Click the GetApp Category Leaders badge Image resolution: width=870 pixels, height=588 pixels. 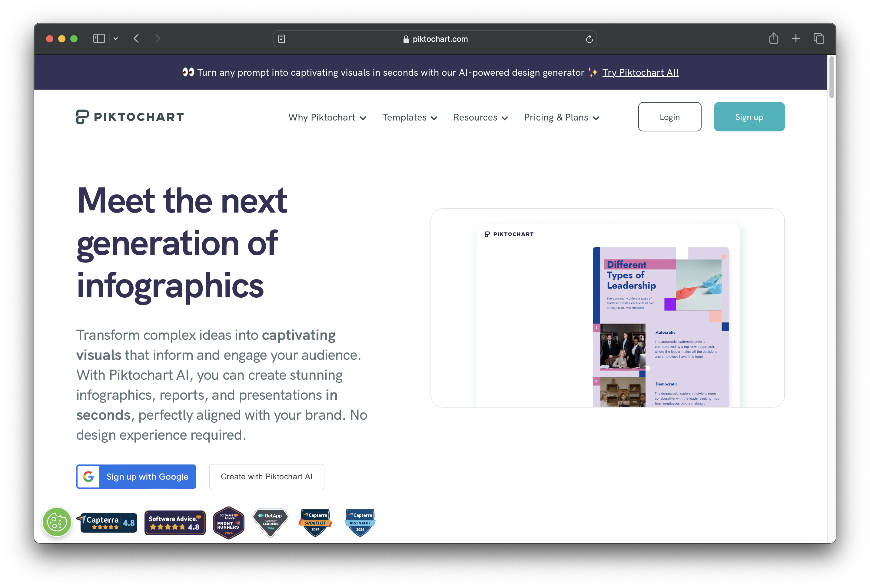pyautogui.click(x=270, y=523)
